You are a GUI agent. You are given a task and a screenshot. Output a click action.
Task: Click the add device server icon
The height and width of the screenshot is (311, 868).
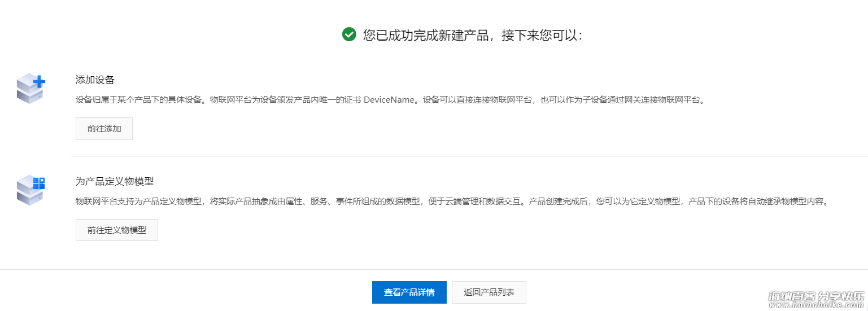pyautogui.click(x=30, y=89)
